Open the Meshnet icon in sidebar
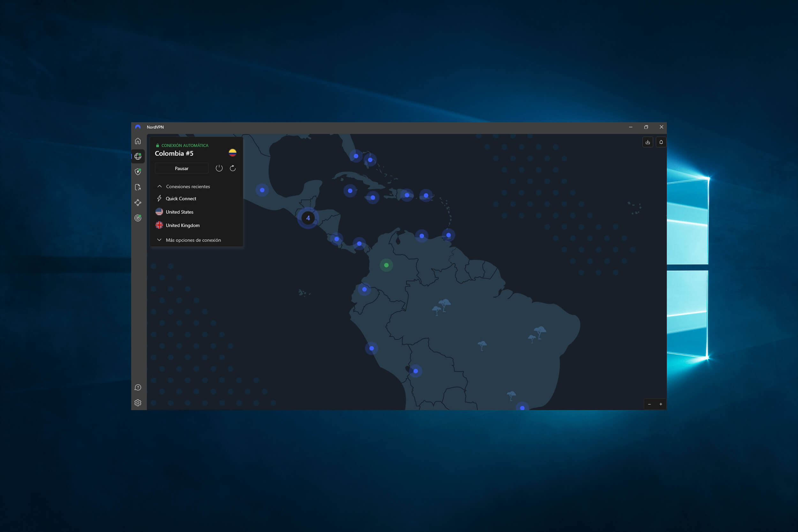Screen dimensions: 798x532 (x=138, y=203)
